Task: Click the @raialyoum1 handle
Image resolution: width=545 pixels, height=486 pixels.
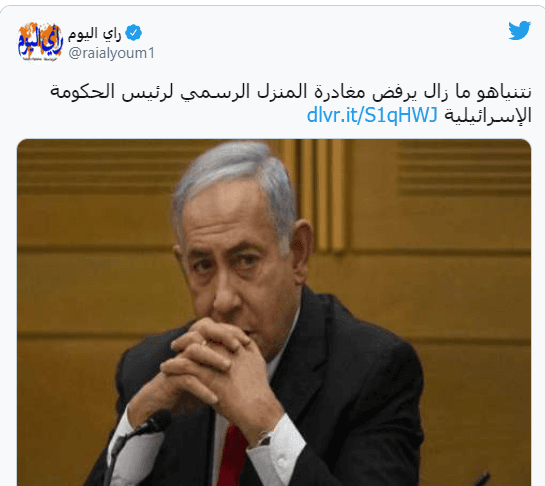Action: (112, 54)
